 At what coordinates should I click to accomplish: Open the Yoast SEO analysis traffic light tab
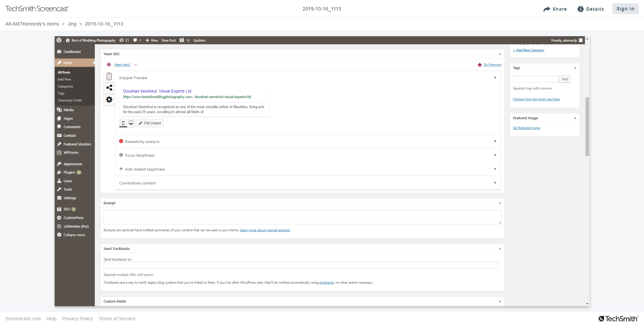tap(109, 76)
